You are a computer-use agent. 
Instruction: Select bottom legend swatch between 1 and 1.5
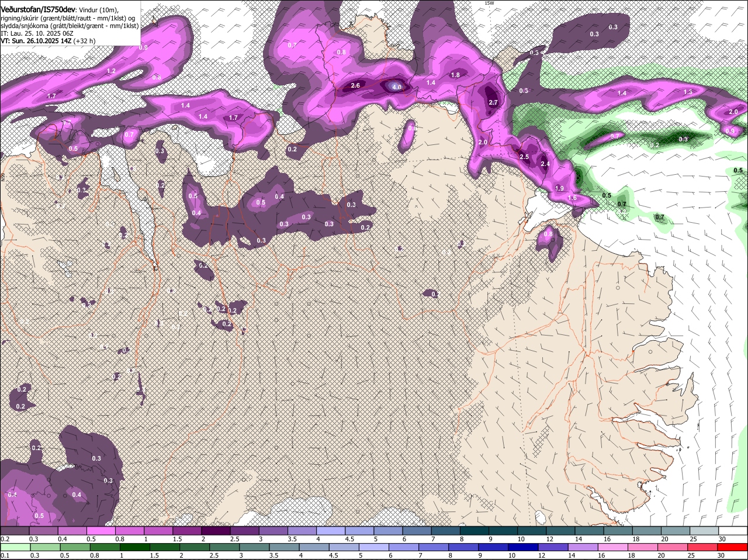click(135, 547)
